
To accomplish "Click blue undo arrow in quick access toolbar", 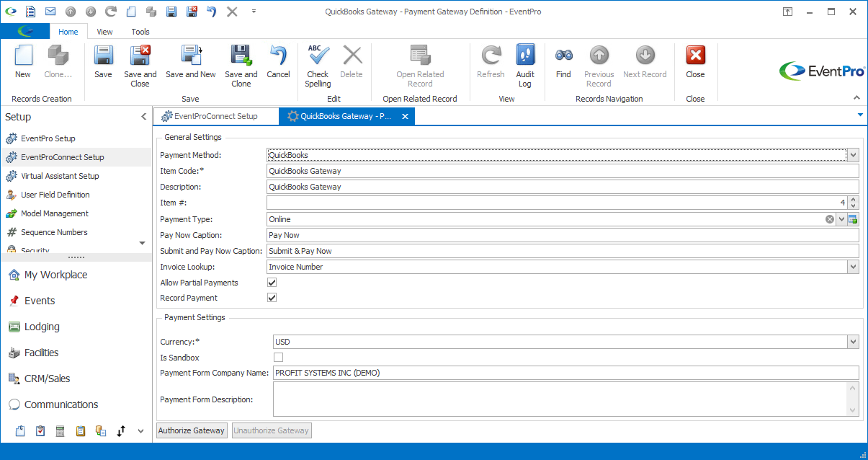I will [x=211, y=12].
